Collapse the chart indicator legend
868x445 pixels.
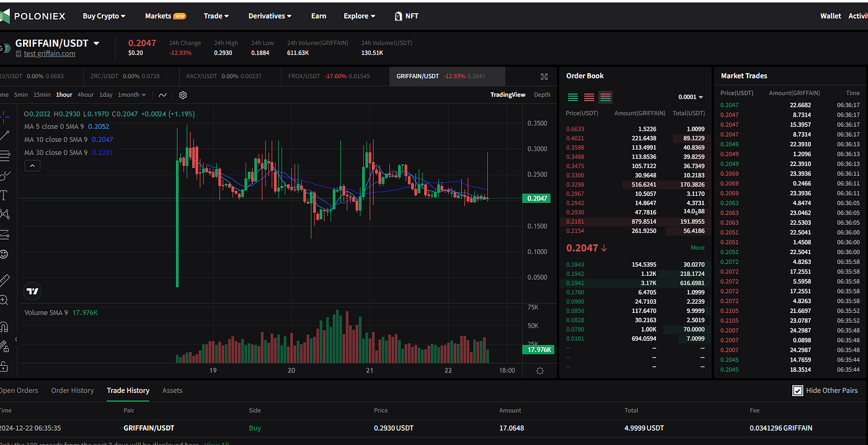(x=32, y=165)
